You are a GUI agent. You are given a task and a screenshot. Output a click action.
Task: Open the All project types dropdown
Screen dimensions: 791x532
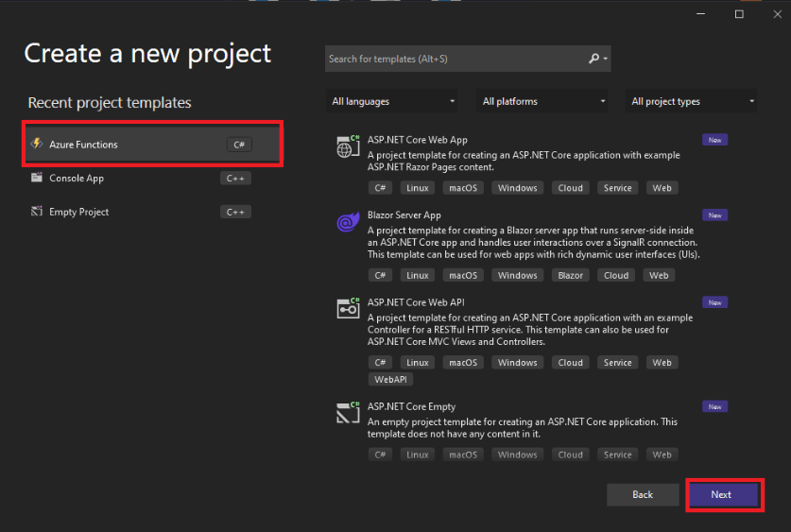tap(693, 101)
